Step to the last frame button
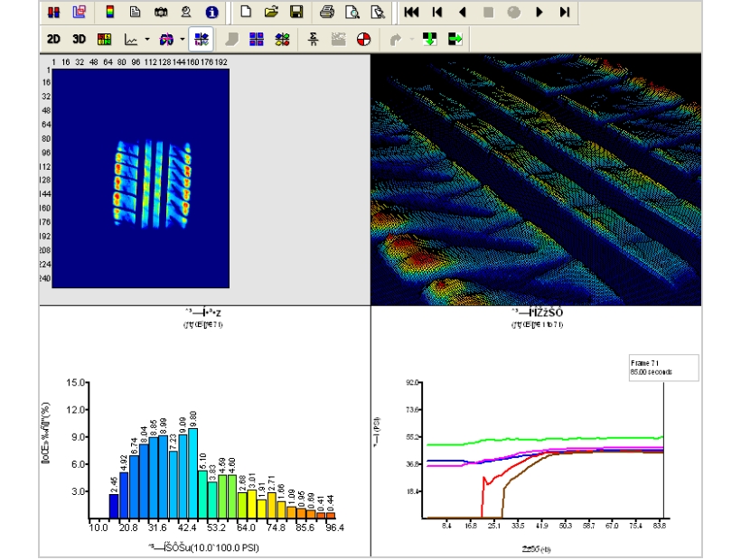 point(565,13)
